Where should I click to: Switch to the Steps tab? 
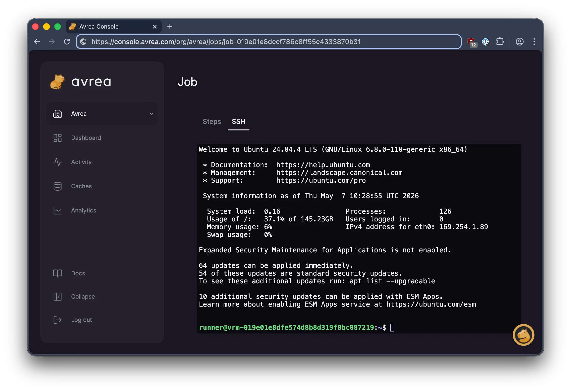212,122
